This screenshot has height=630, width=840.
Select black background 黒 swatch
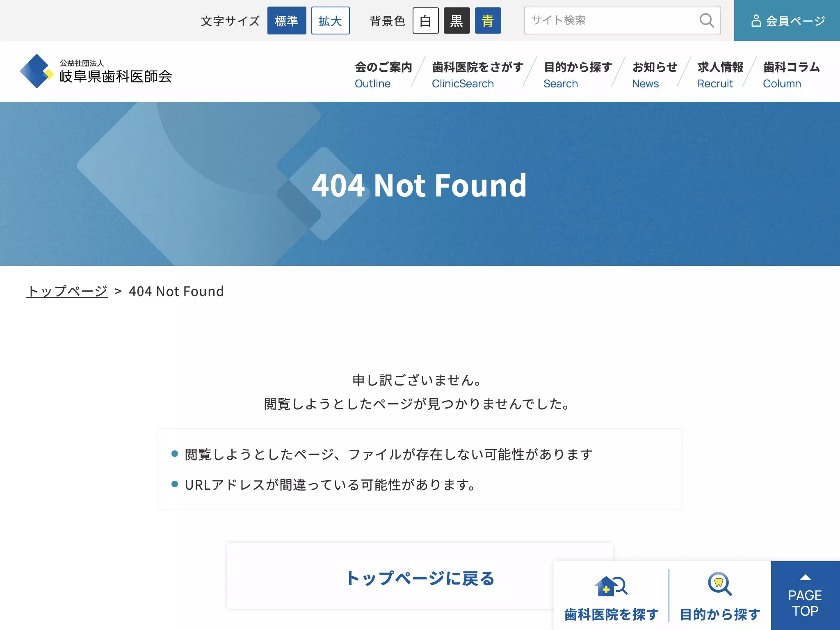pos(457,21)
